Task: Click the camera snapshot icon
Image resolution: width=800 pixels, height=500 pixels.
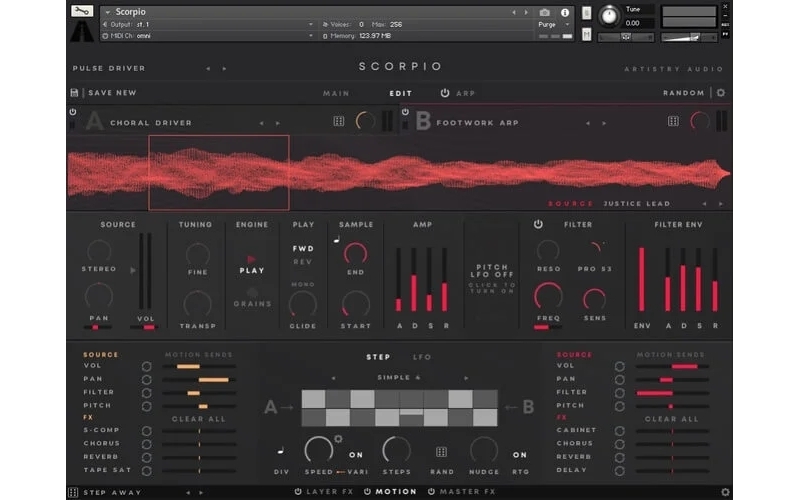Action: [544, 12]
